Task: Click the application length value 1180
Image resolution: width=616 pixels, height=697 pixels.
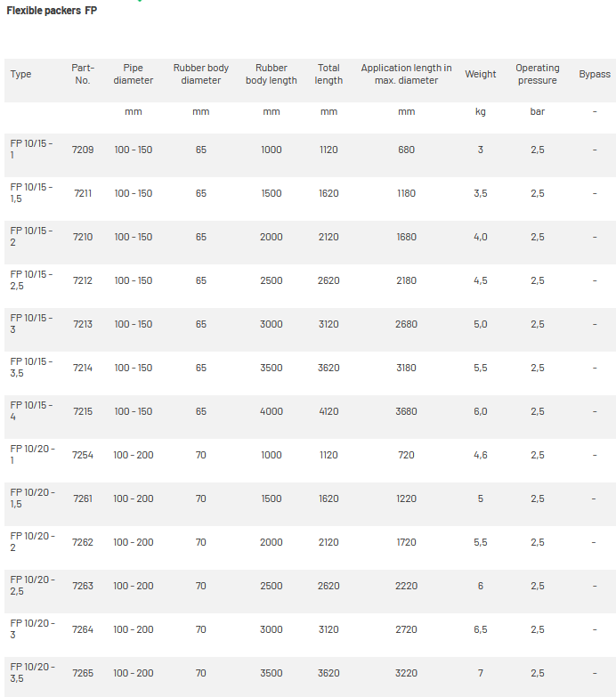Action: click(x=406, y=193)
